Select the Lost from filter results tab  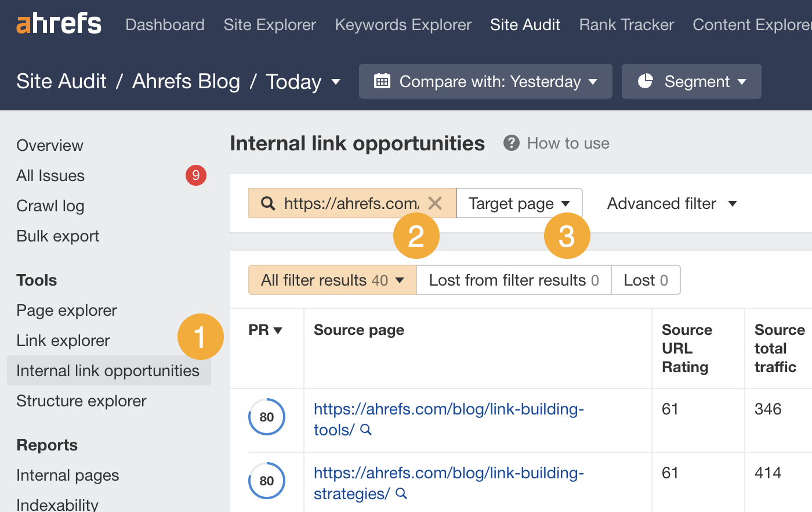513,280
